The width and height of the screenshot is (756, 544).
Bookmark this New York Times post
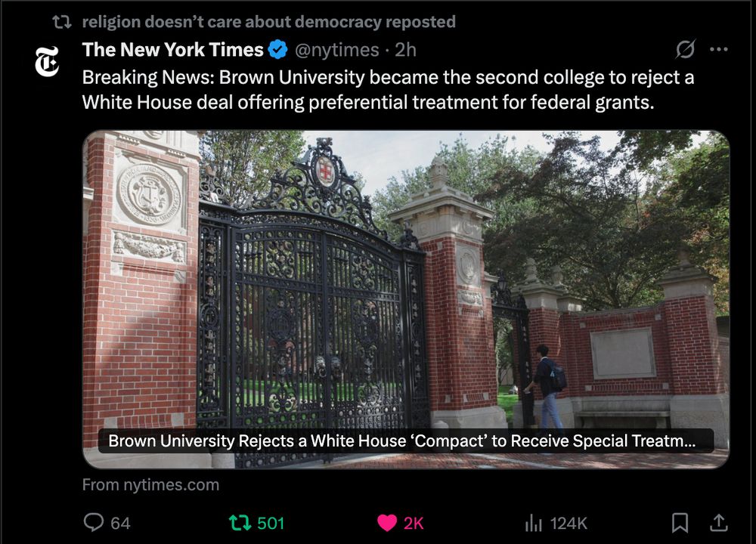[680, 523]
